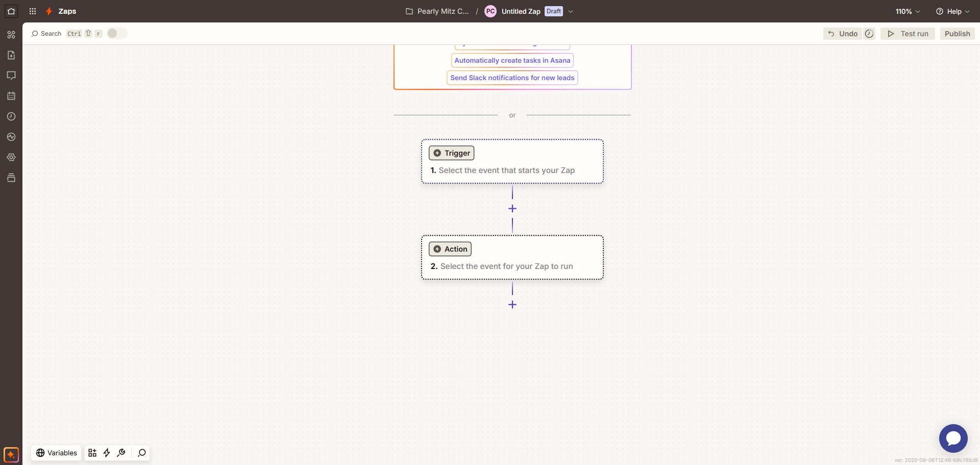
Task: Publish the current Zap
Action: pos(957,33)
